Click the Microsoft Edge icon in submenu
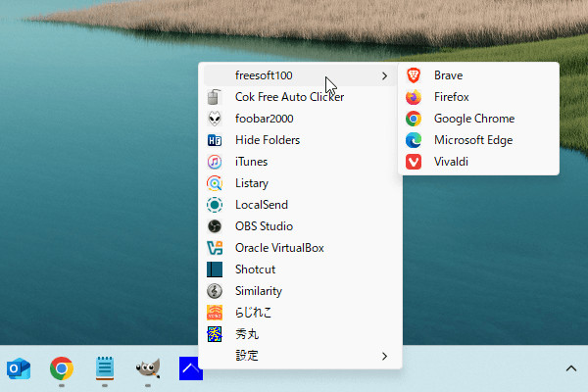This screenshot has height=392, width=588. (x=414, y=140)
